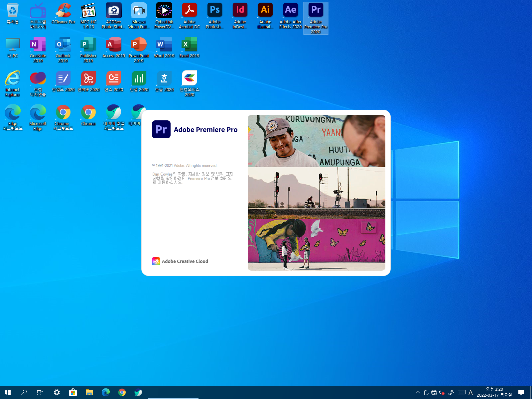532x399 pixels.
Task: Select the 한워드 2020 icon
Action: point(63,81)
